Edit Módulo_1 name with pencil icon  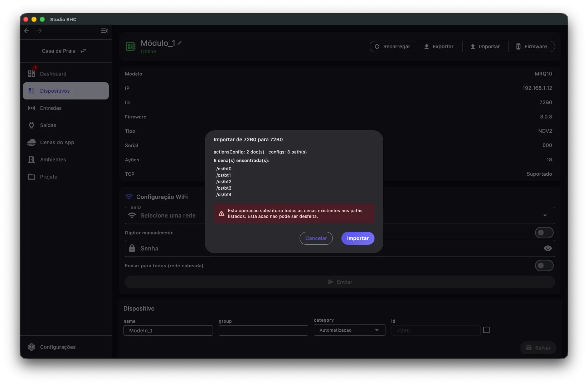pyautogui.click(x=180, y=43)
